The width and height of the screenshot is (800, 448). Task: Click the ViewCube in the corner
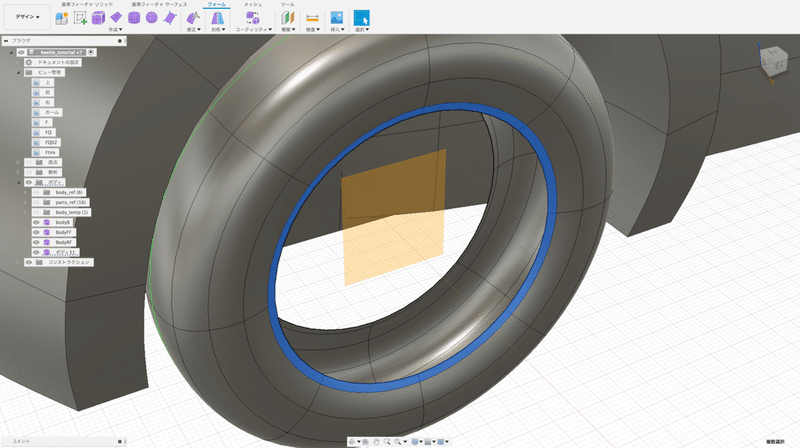772,61
